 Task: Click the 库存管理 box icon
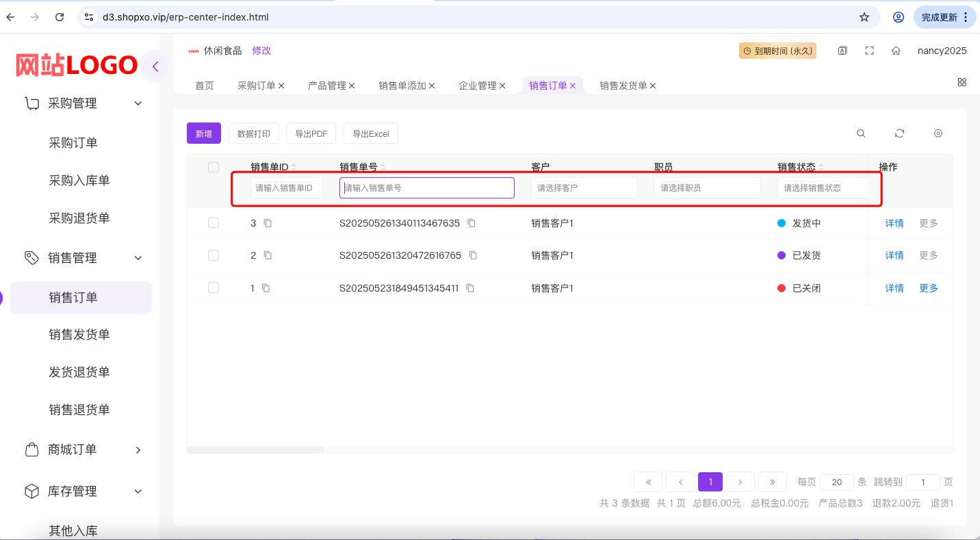click(x=31, y=491)
